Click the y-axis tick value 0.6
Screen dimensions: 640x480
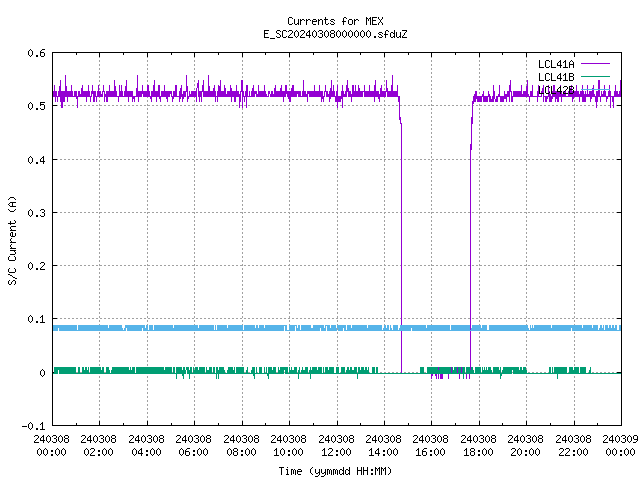pyautogui.click(x=36, y=53)
